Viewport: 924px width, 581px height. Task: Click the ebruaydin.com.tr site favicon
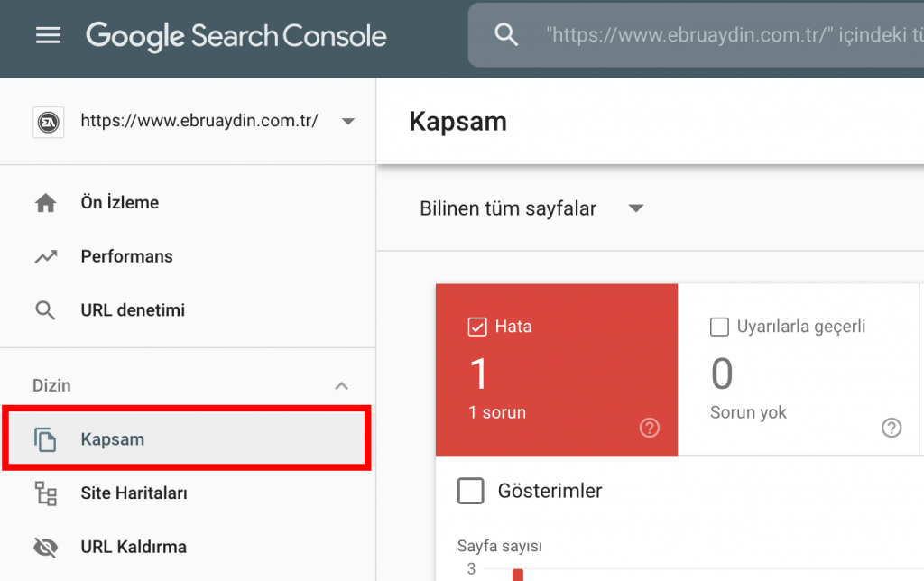pyautogui.click(x=47, y=122)
